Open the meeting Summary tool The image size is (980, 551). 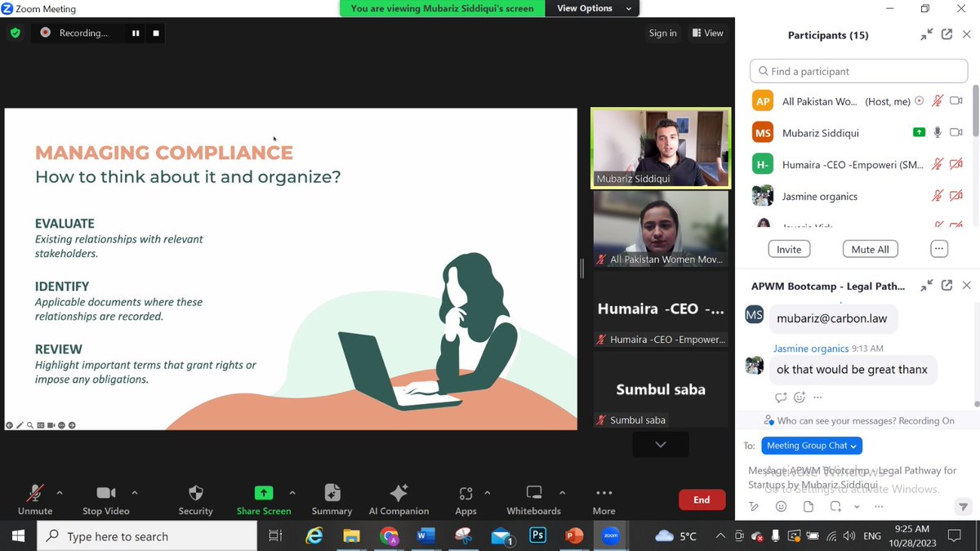tap(332, 500)
